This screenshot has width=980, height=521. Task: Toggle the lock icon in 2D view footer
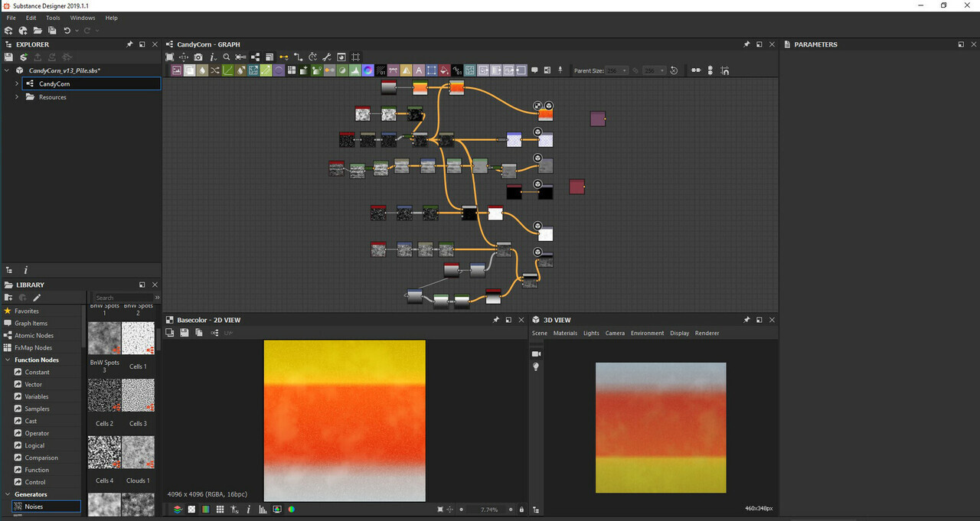[x=521, y=510]
